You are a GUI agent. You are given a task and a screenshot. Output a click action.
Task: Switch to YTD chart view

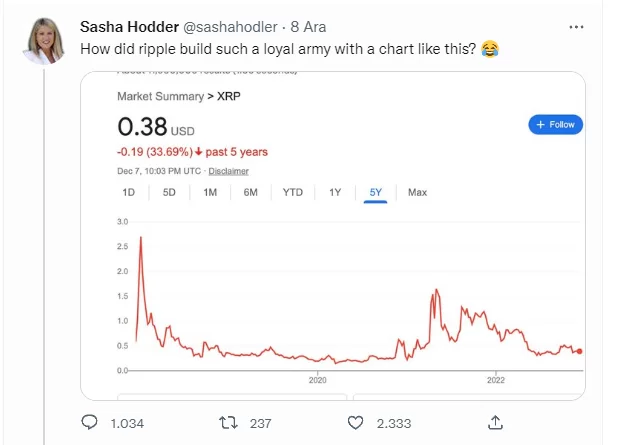[293, 192]
